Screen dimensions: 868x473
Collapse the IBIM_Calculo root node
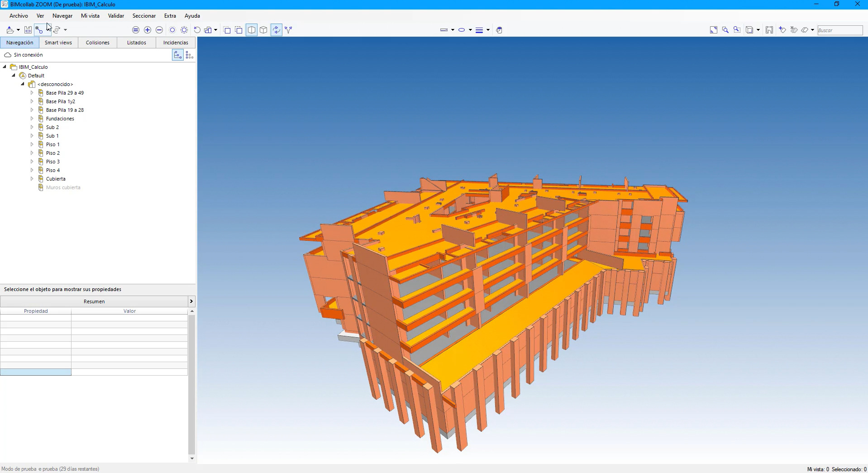(5, 67)
